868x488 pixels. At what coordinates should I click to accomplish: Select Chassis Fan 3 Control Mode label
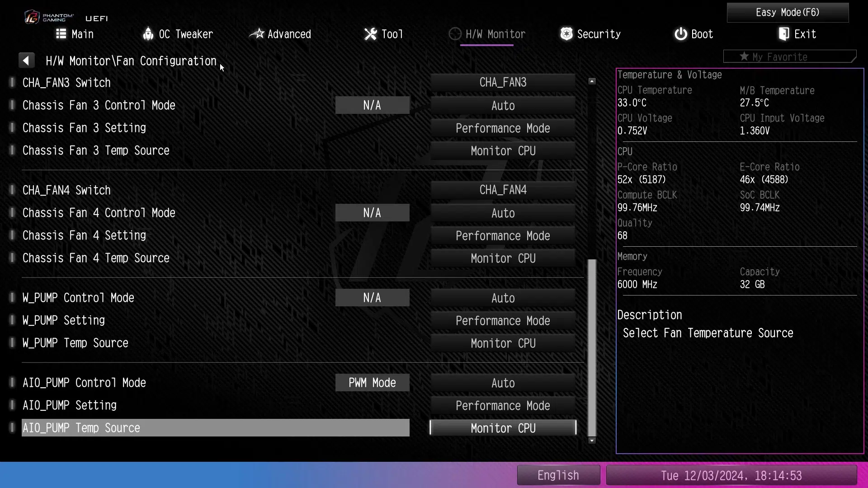point(99,105)
